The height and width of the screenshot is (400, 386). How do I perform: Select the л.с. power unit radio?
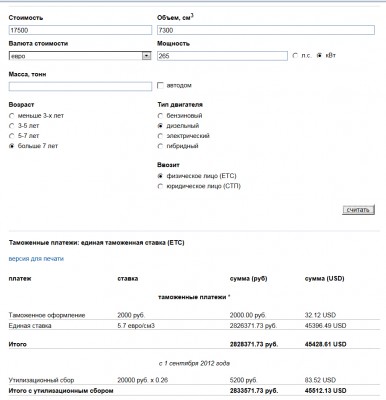click(x=295, y=56)
